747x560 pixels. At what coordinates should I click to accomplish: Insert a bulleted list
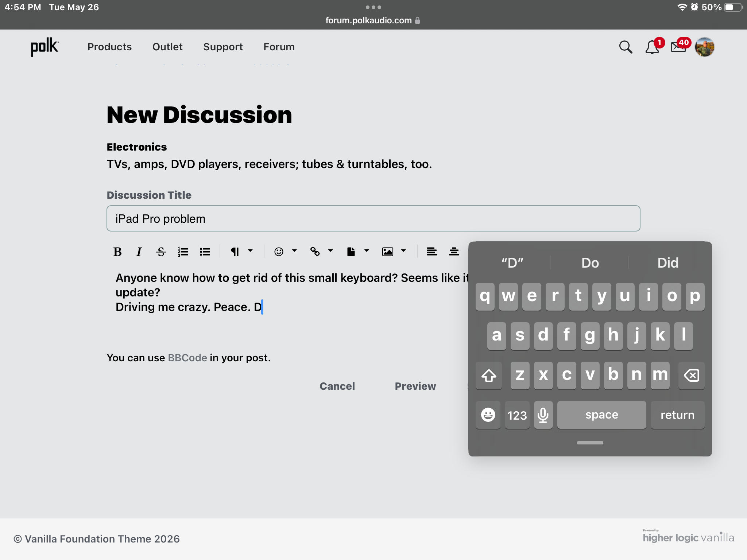click(205, 252)
